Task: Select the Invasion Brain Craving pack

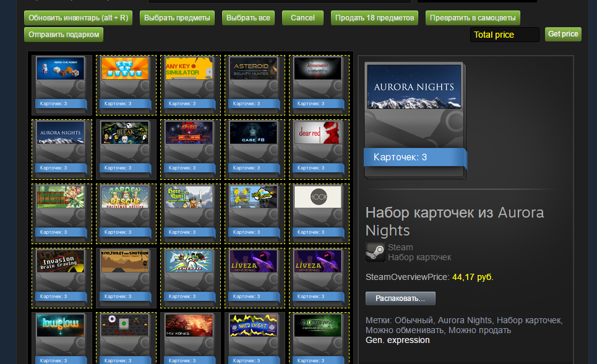Action: point(62,278)
